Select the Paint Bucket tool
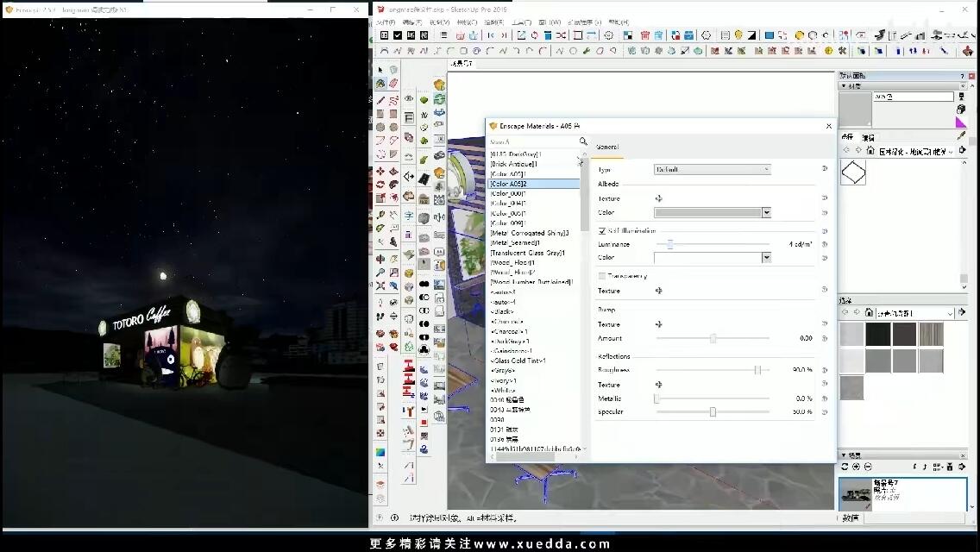Viewport: 980px width, 552px height. pos(380,83)
